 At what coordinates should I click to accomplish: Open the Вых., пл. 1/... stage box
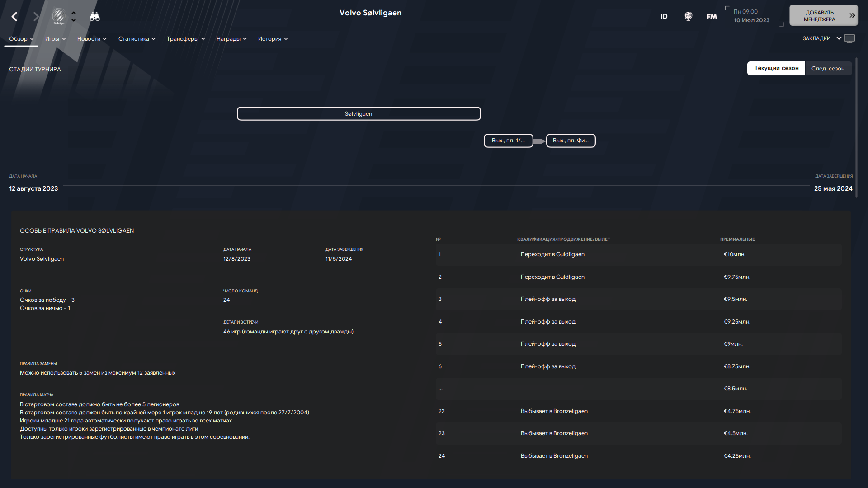508,141
